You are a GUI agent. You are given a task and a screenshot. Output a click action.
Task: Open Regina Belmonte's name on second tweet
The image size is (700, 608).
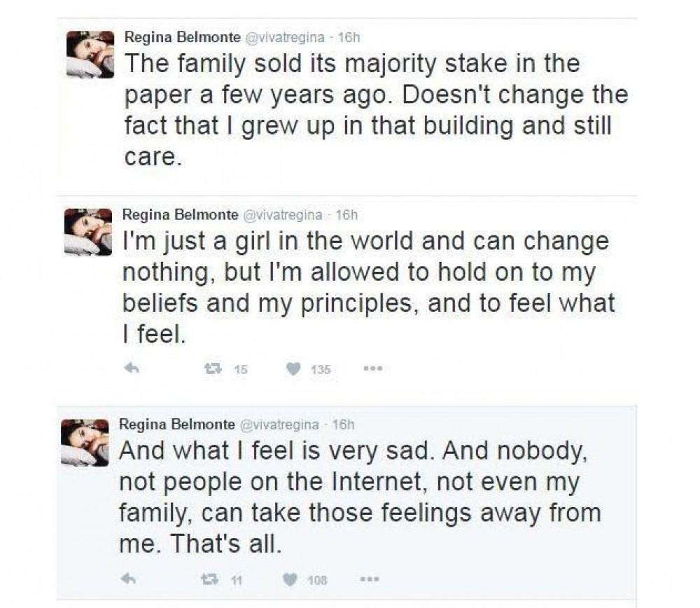coord(181,215)
